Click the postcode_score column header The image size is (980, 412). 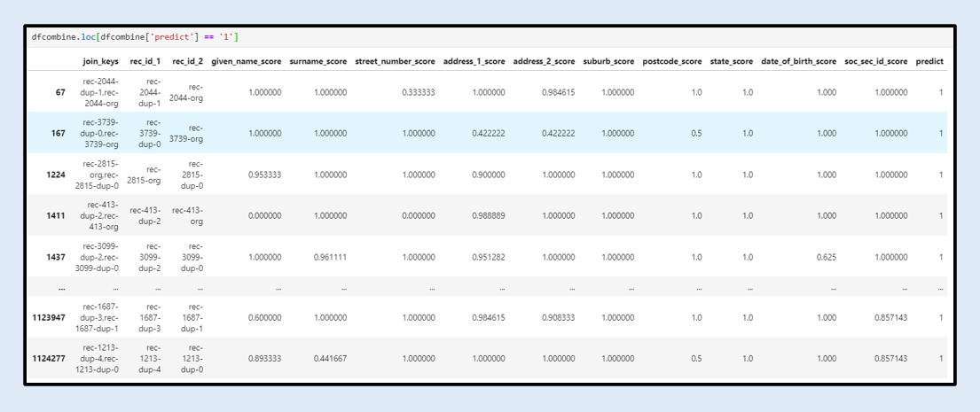coord(672,62)
